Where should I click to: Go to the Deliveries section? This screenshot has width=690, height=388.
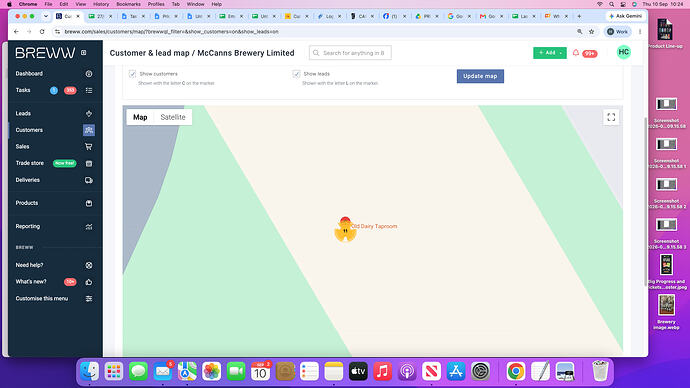pos(27,180)
